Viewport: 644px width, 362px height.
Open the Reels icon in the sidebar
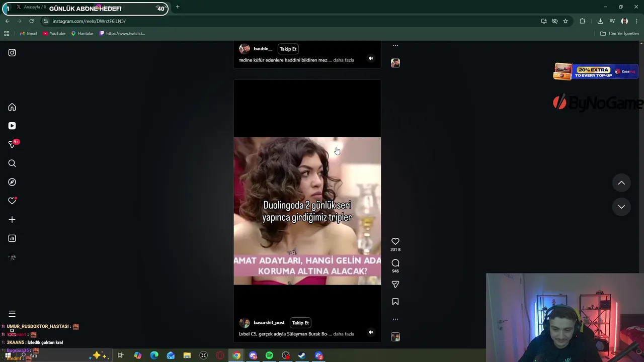(12, 126)
